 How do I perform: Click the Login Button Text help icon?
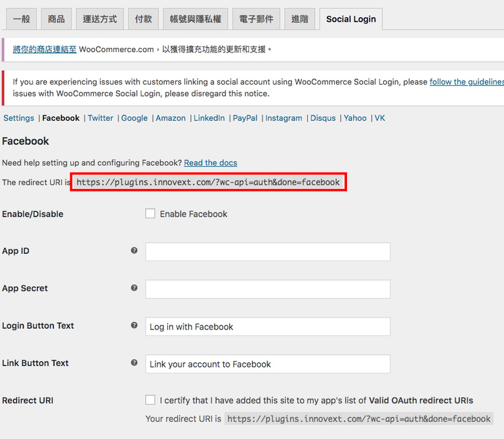tap(134, 325)
